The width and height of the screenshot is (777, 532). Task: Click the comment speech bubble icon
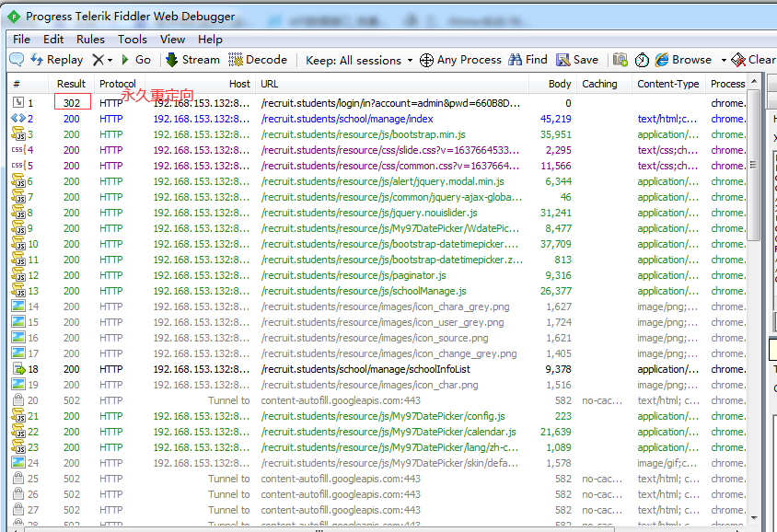(17, 60)
